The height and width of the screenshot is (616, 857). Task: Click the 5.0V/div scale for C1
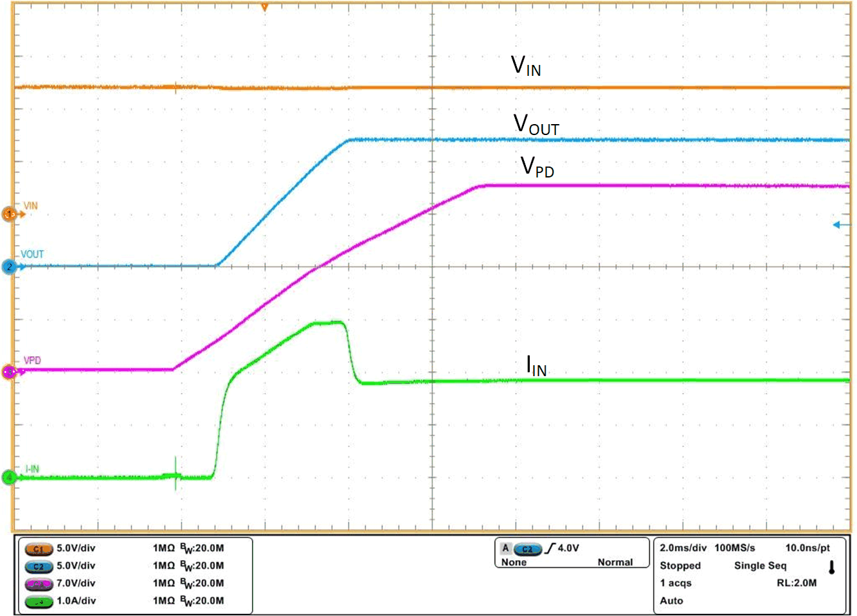tap(76, 548)
